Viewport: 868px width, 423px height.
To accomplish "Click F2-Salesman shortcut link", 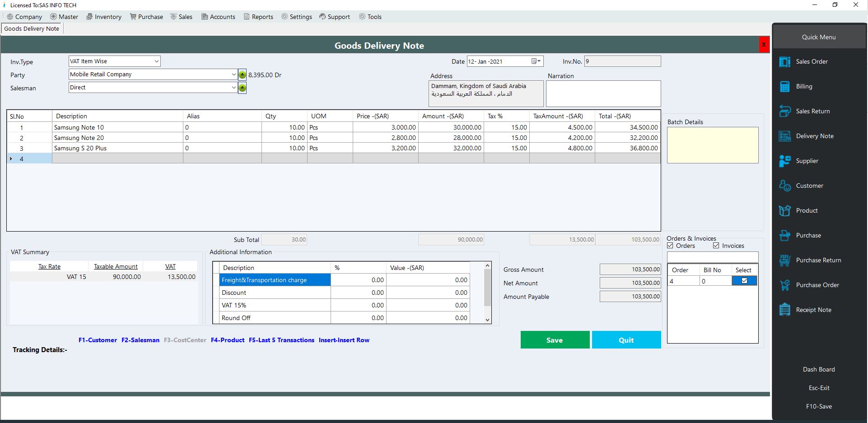I will pos(140,340).
